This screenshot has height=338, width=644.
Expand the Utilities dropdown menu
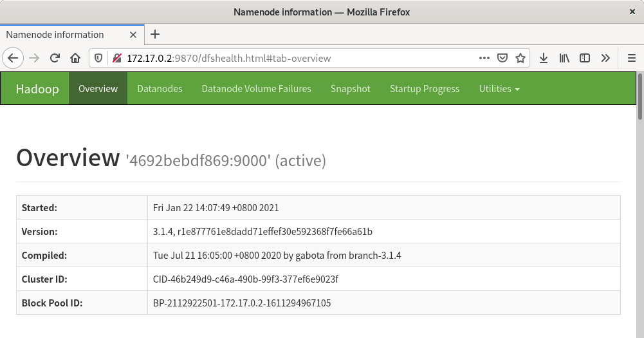coord(499,89)
